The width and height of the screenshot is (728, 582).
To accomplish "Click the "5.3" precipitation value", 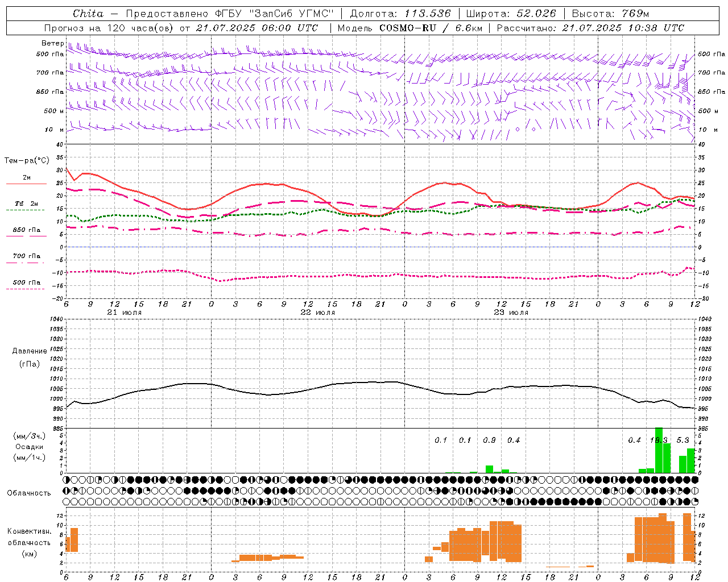I will tap(682, 440).
